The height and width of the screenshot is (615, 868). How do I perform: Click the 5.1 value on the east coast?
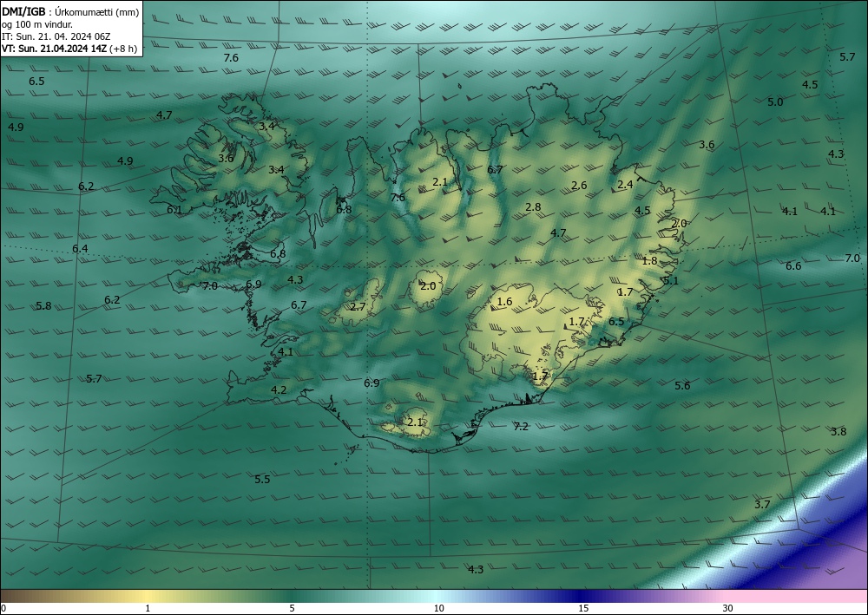point(671,280)
